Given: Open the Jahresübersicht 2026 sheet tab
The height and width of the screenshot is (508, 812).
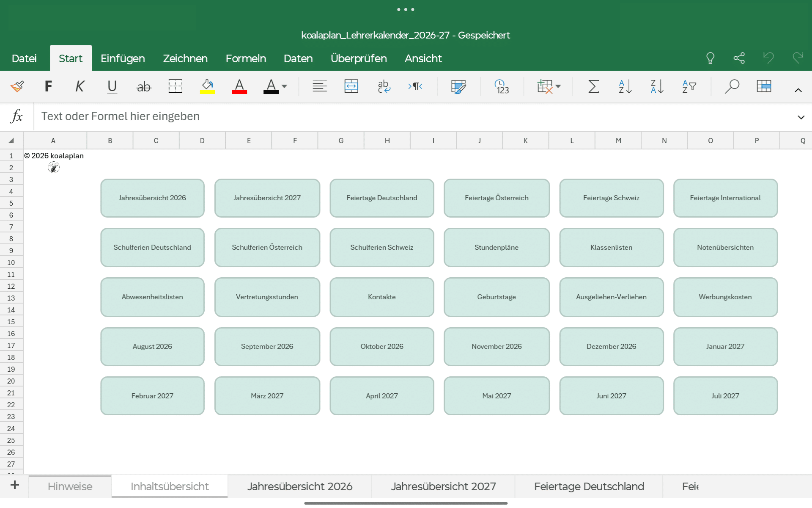Looking at the screenshot, I should coord(300,486).
